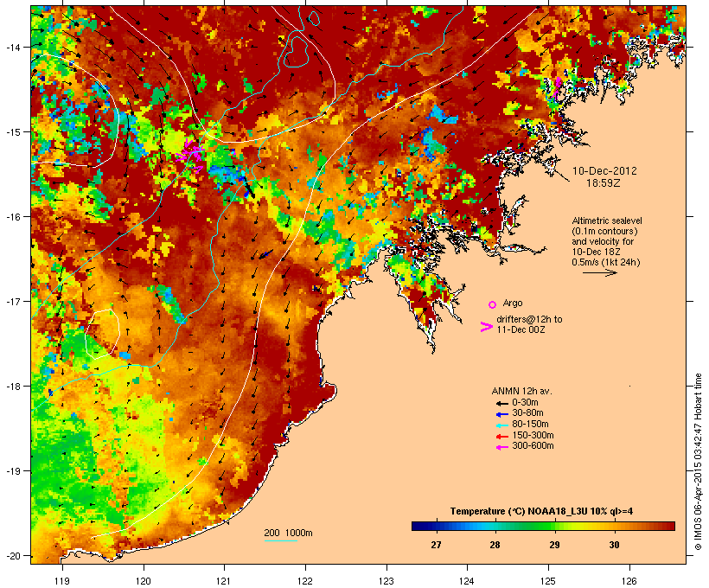Click the blue 30-80m arrow in legend

point(501,414)
